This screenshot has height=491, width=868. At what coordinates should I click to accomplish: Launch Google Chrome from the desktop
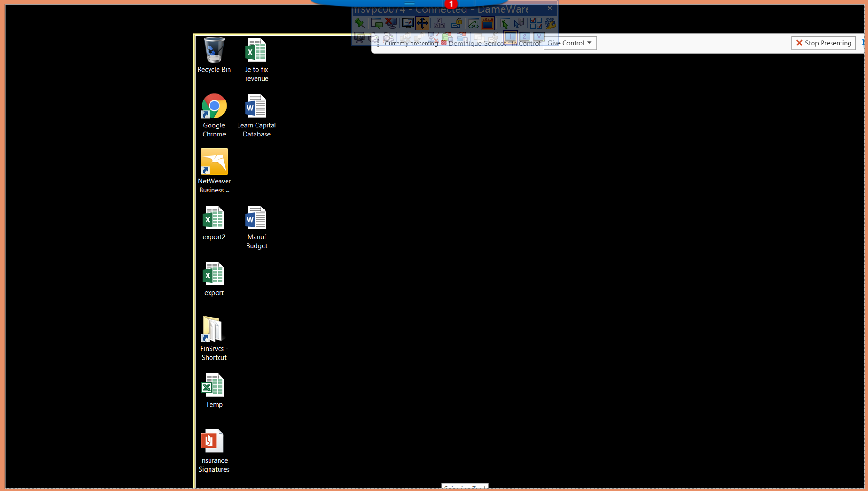214,106
